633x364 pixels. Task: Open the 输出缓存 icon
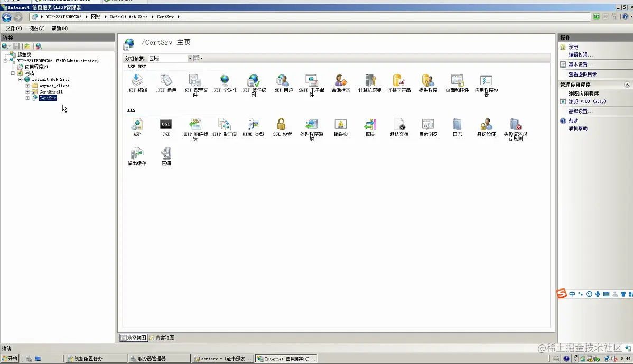(137, 156)
